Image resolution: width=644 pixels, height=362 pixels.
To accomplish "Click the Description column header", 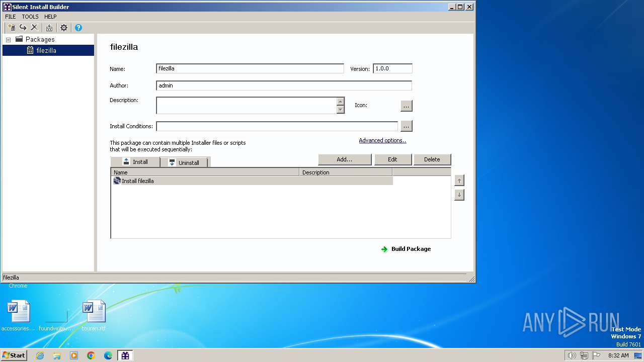I will pos(346,172).
